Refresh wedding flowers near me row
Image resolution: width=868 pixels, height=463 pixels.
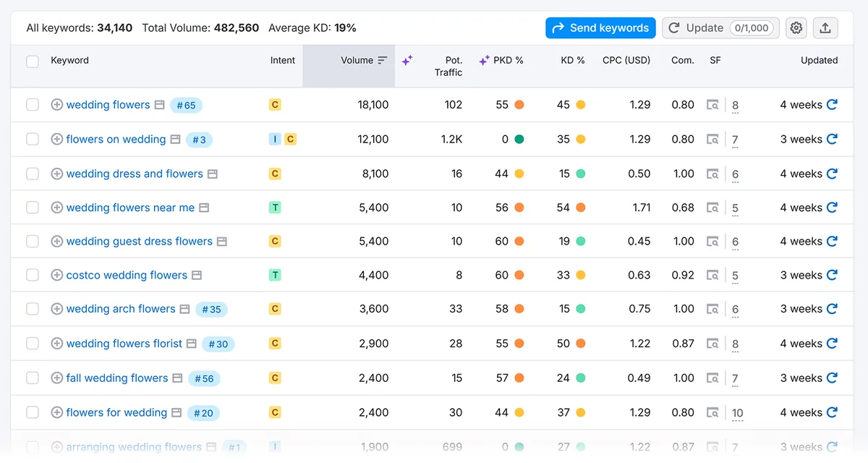[x=832, y=208]
